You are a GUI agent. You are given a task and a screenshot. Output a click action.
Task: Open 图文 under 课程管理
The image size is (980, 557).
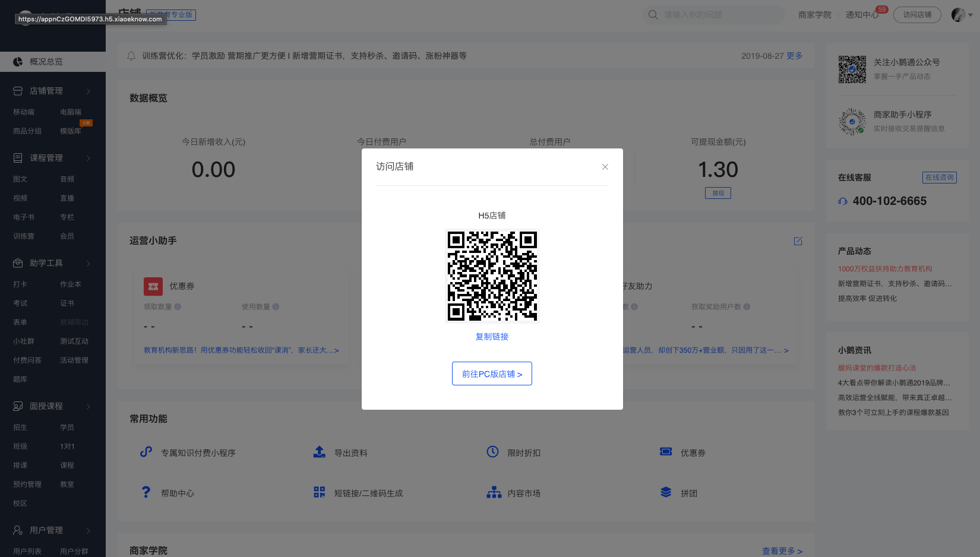(x=20, y=179)
